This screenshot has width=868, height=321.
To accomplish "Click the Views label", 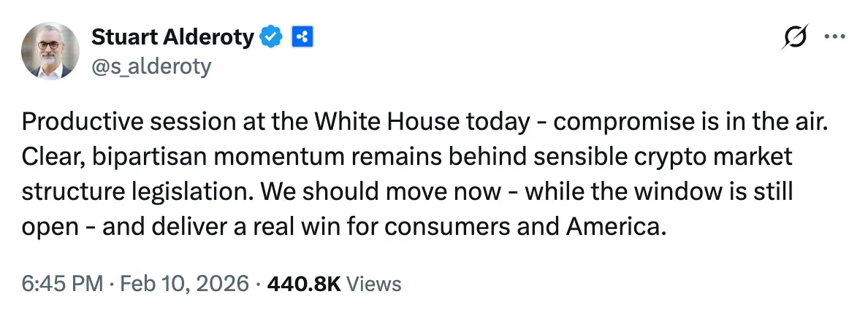I will [x=373, y=283].
